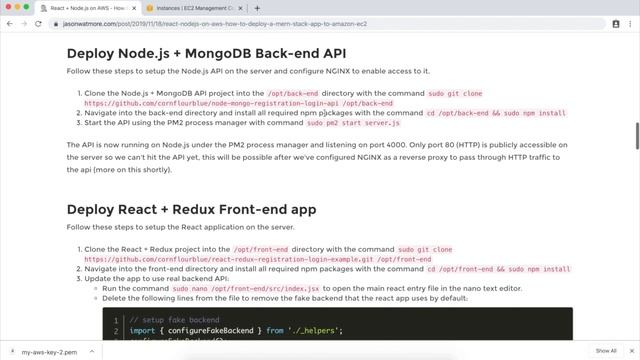Viewport: 640px width, 360px height.
Task: Close the React + Node.js on AWS tab
Action: coord(134,8)
